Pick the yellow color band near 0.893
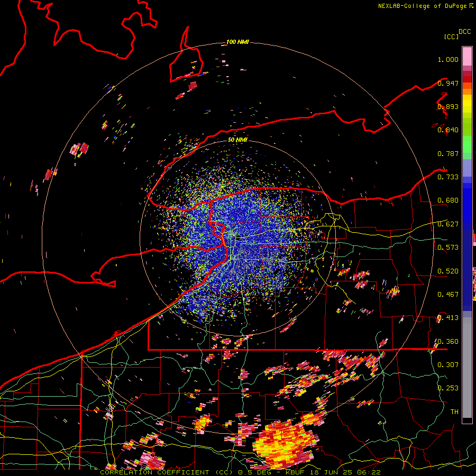 tap(467, 104)
